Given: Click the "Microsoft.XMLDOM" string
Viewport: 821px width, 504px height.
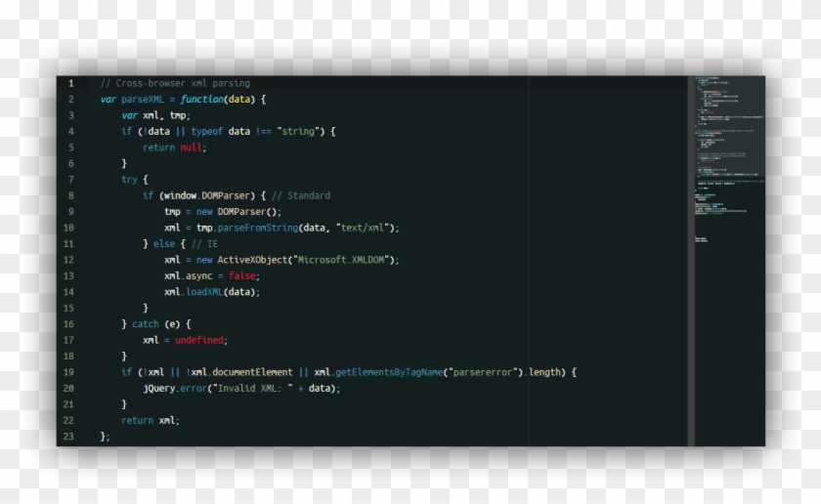Looking at the screenshot, I should point(343,260).
